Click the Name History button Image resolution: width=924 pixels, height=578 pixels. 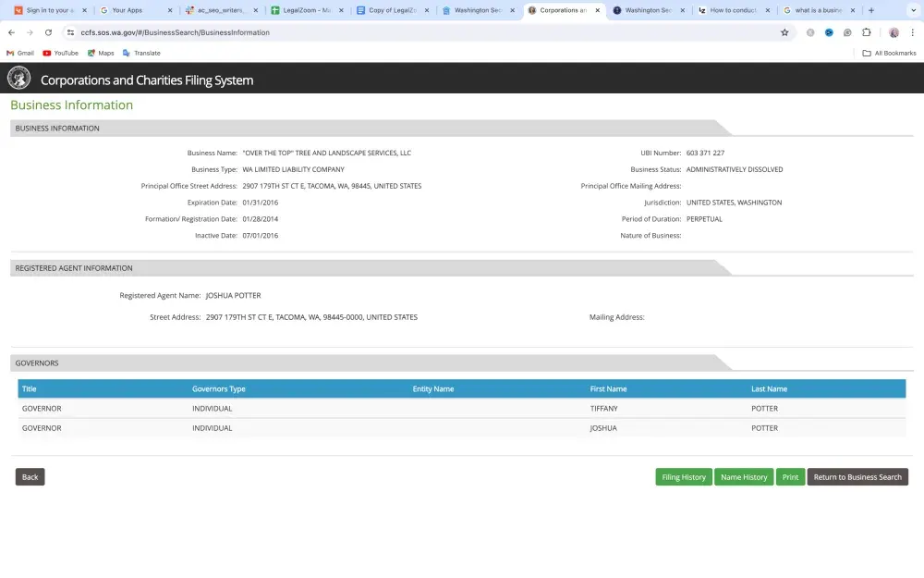(744, 477)
